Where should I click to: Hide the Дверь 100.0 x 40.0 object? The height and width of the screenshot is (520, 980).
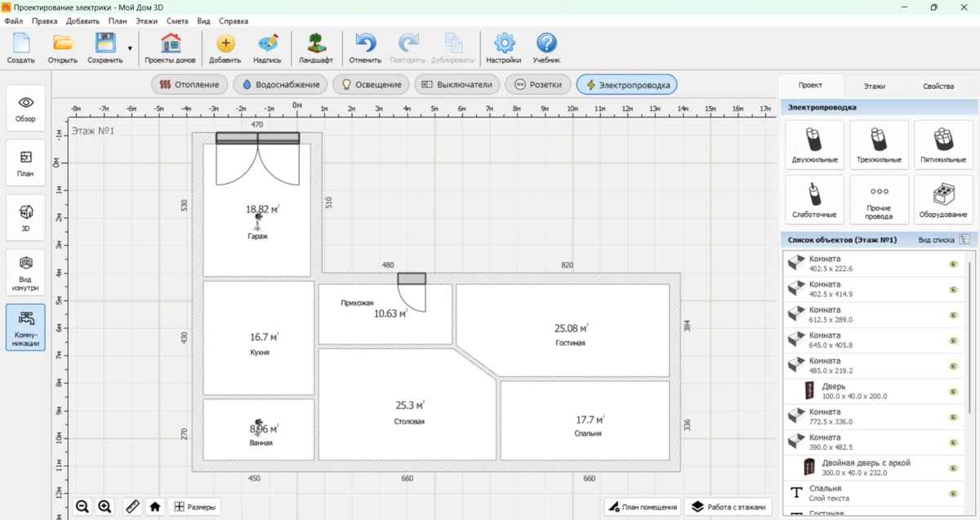click(x=952, y=392)
